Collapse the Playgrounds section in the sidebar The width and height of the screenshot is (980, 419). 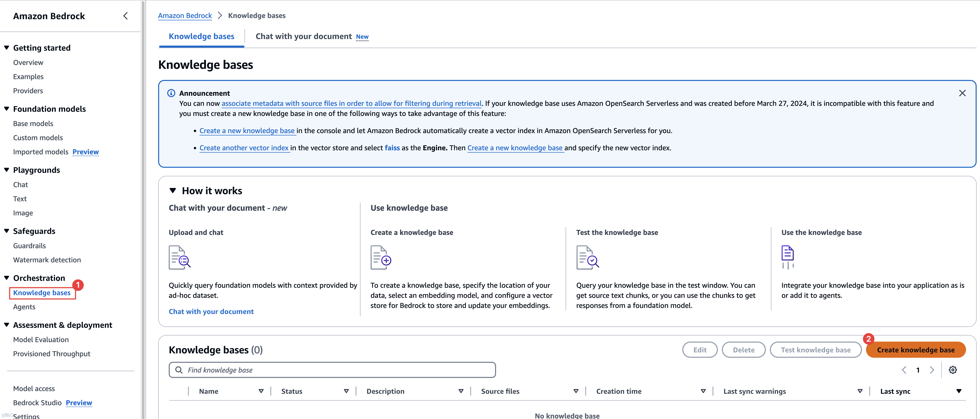[6, 170]
